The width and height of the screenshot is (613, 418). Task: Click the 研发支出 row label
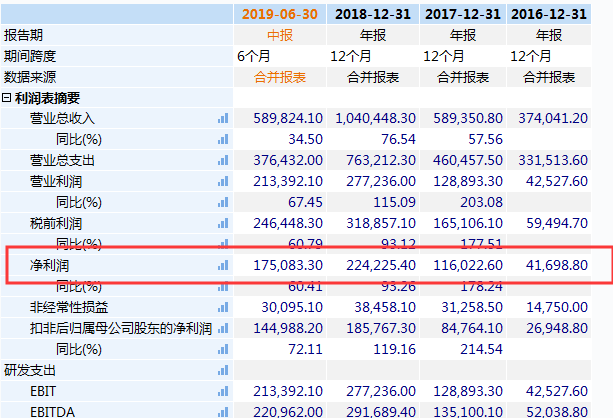pyautogui.click(x=27, y=370)
